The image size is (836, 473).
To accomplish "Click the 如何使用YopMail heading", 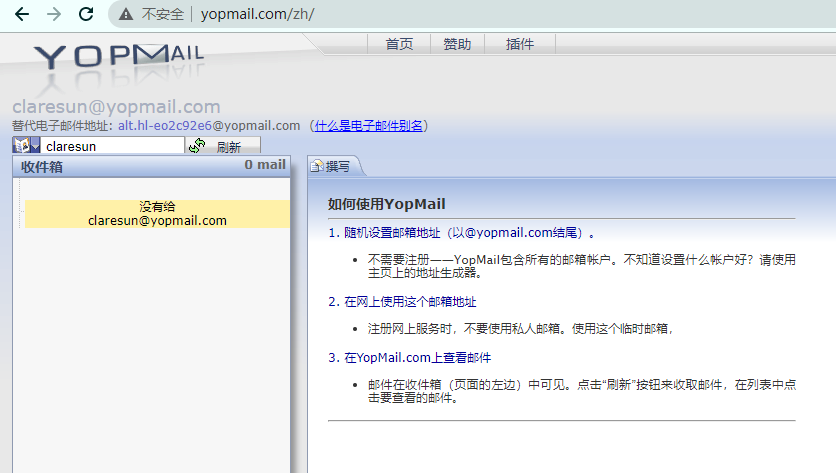I will (x=387, y=204).
